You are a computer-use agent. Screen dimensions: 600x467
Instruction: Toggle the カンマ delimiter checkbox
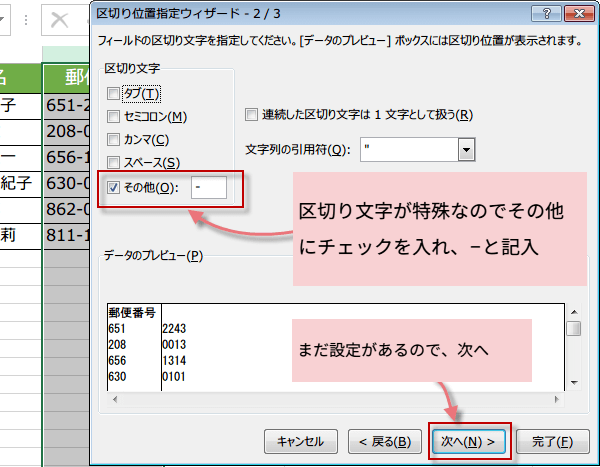[x=114, y=139]
